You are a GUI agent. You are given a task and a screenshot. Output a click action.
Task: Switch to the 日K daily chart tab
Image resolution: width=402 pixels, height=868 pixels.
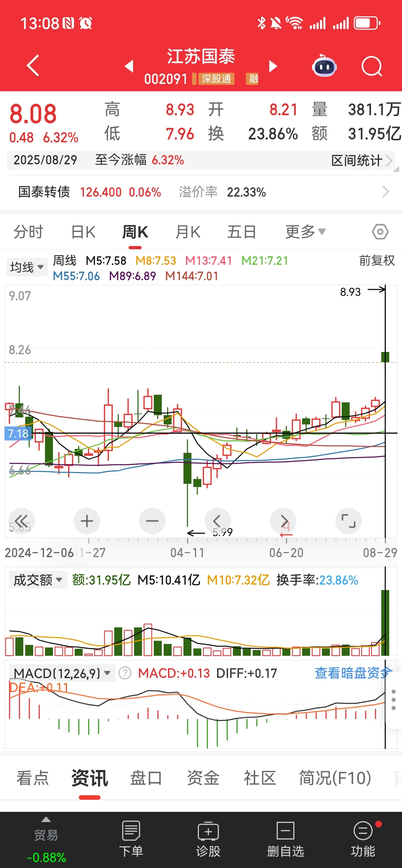click(83, 232)
